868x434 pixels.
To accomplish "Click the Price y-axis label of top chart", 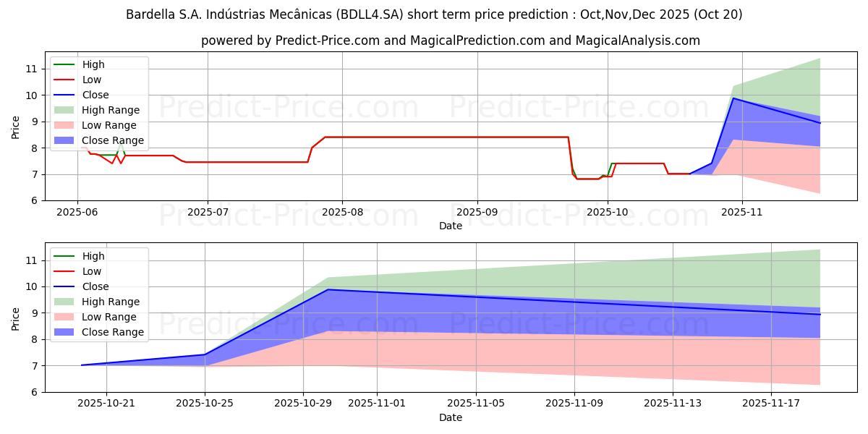I will click(x=16, y=127).
